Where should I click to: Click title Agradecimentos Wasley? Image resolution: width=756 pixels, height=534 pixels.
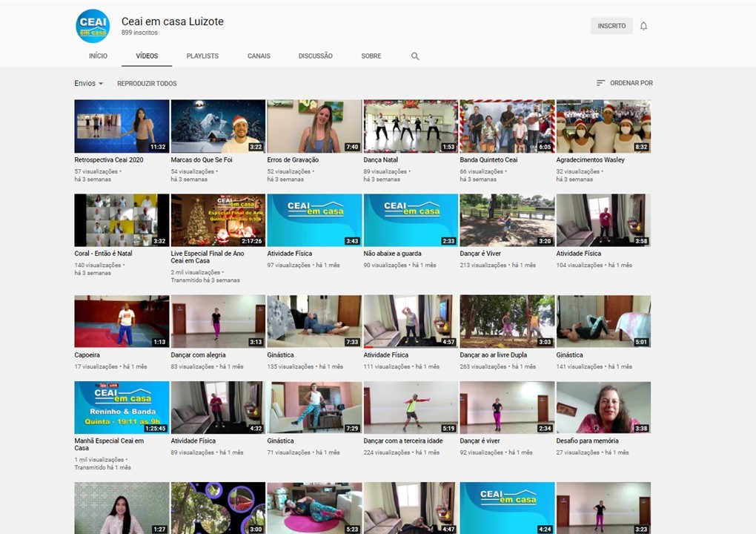pyautogui.click(x=590, y=159)
